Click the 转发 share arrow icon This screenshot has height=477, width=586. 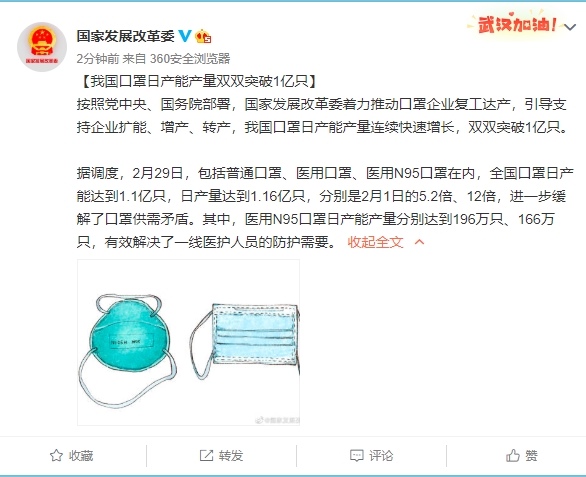click(x=206, y=455)
